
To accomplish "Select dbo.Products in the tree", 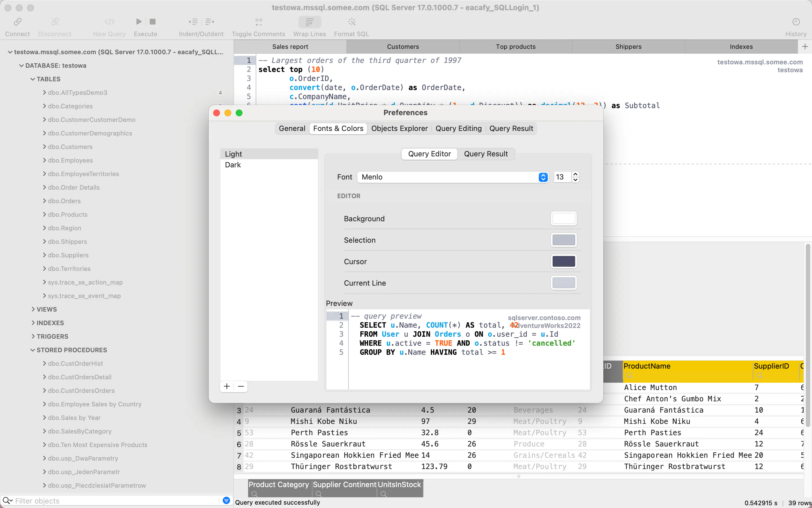I will click(x=67, y=214).
